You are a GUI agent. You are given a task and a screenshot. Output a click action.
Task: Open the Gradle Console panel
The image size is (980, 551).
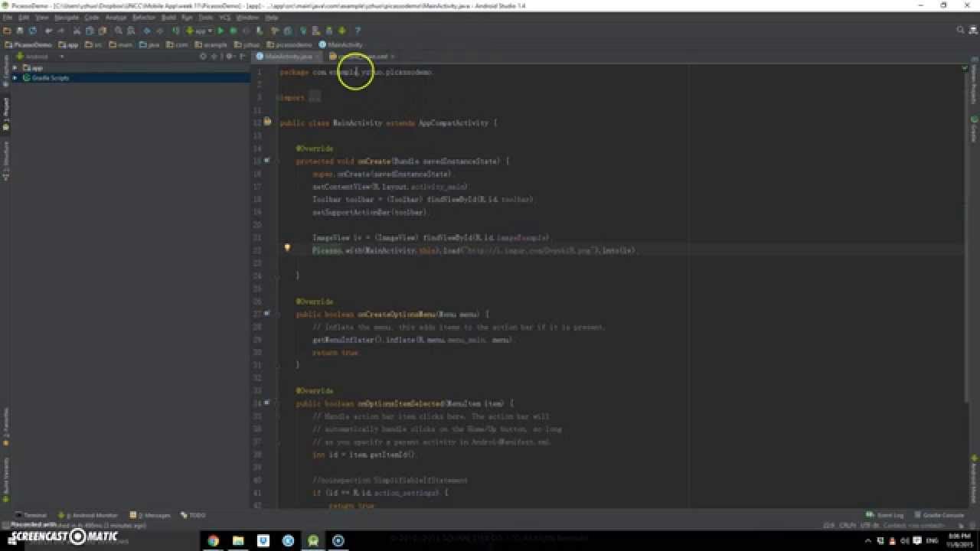[939, 515]
